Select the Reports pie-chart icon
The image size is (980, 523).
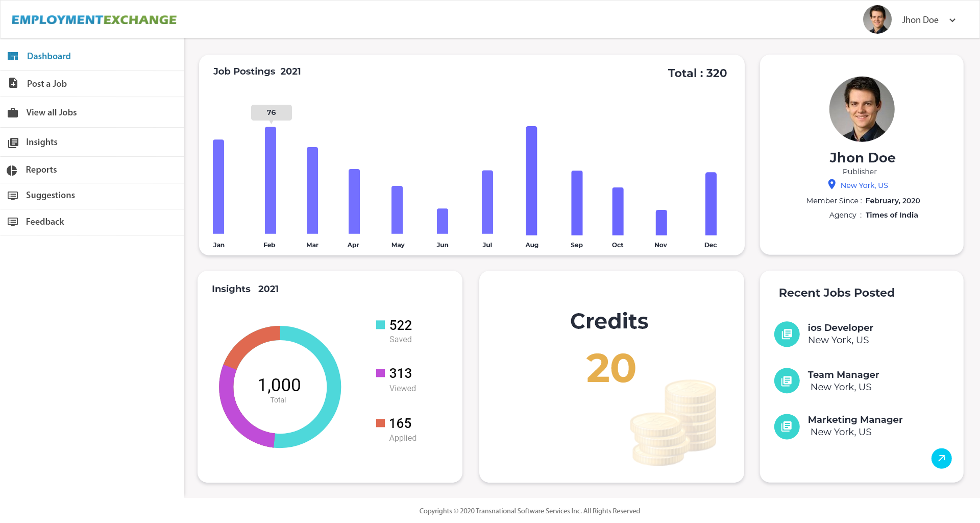[x=13, y=170]
